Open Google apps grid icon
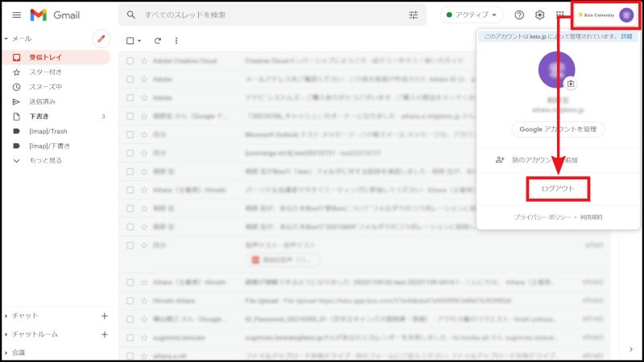644x362 pixels. (560, 15)
